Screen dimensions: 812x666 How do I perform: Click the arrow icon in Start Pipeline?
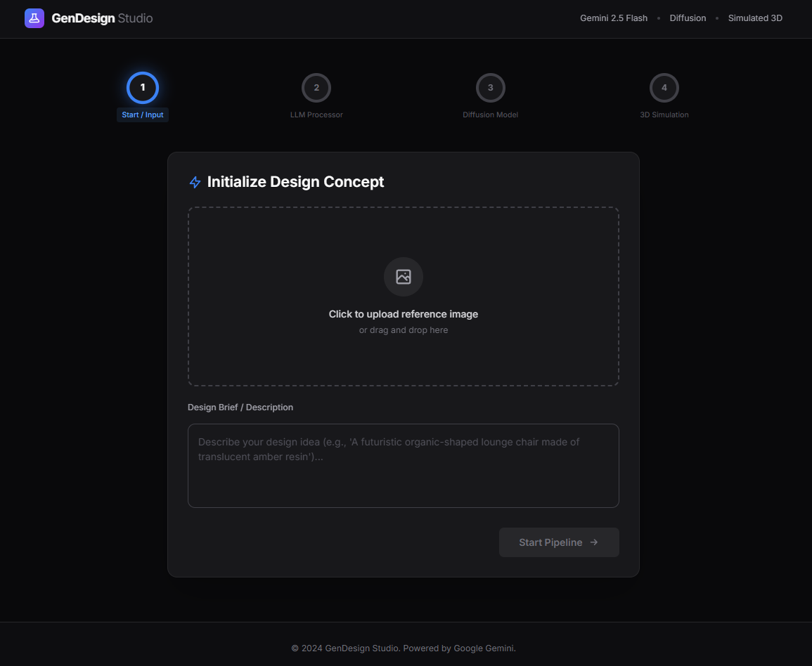pyautogui.click(x=594, y=542)
